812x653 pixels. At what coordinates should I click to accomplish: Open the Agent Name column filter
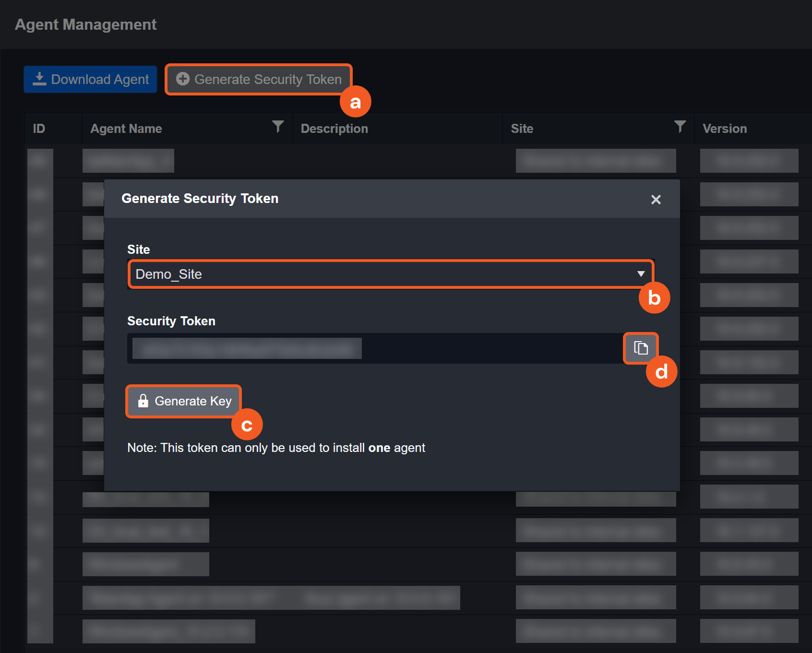(x=278, y=127)
